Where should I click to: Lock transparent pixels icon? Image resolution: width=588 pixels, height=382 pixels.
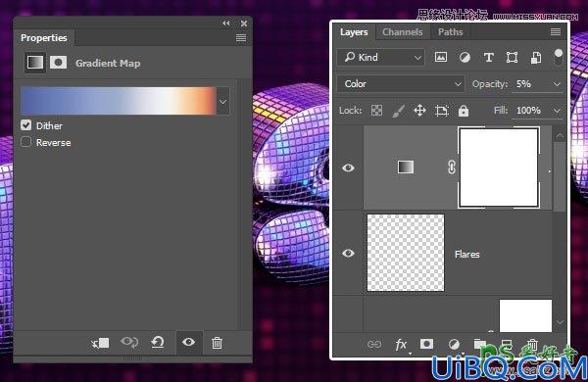(376, 111)
